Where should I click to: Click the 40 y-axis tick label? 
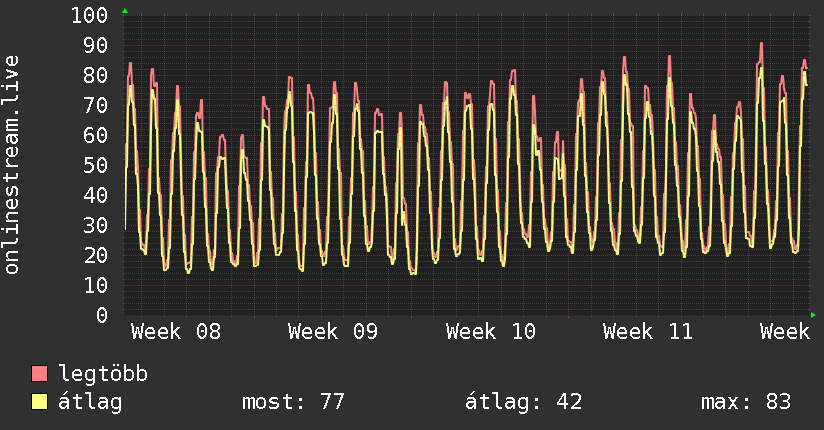[96, 196]
